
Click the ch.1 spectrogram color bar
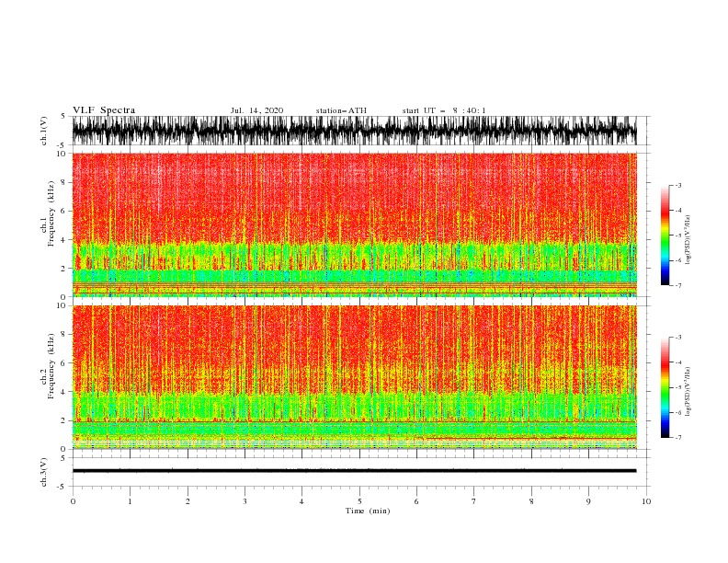(x=665, y=236)
